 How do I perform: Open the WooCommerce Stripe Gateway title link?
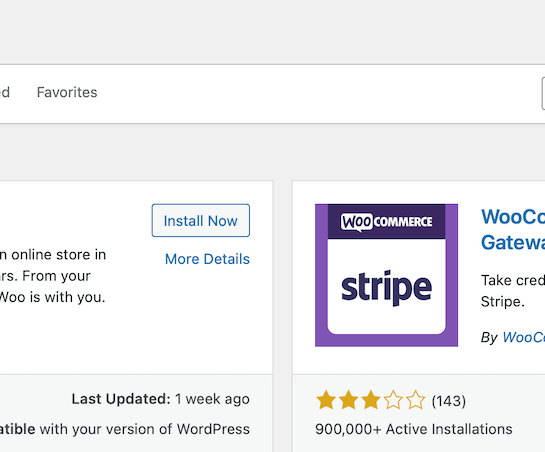(x=513, y=229)
